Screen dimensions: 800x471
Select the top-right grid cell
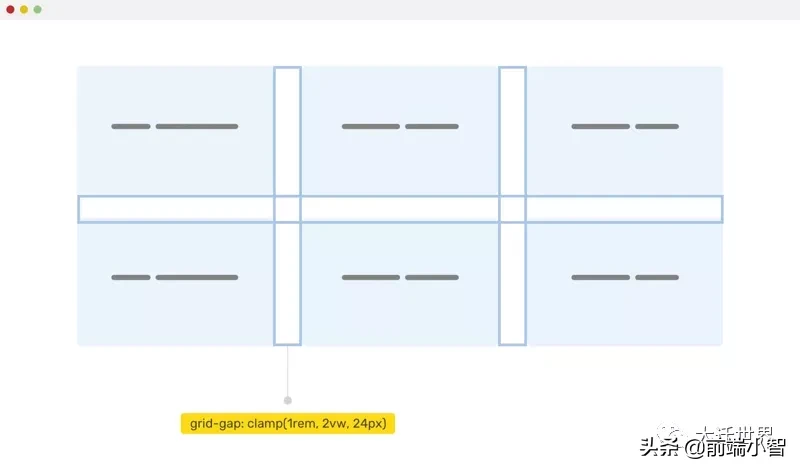click(624, 131)
